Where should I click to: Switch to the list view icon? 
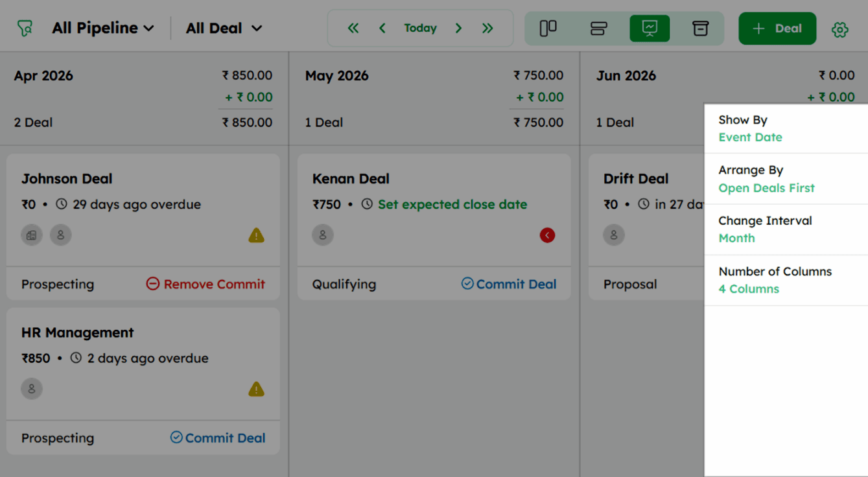pos(598,29)
